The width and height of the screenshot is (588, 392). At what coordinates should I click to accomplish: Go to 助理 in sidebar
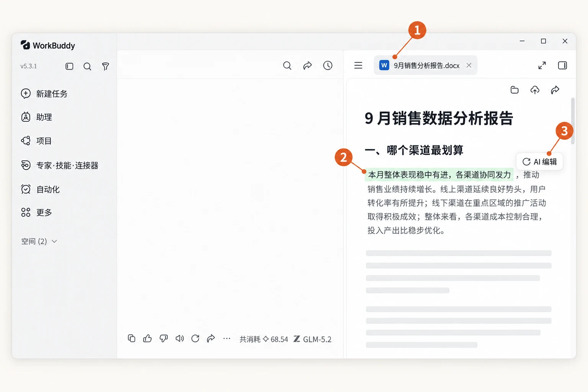36,117
